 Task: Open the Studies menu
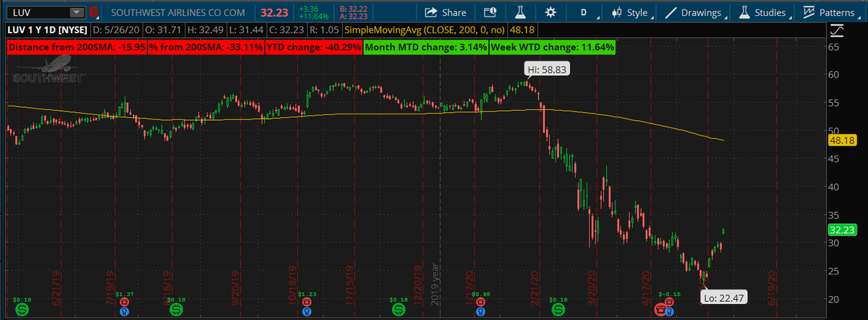(771, 12)
